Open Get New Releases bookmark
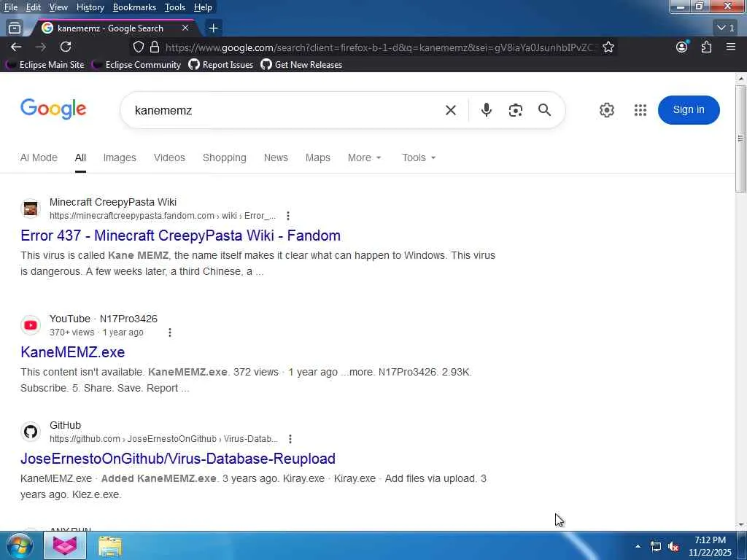 [x=301, y=65]
